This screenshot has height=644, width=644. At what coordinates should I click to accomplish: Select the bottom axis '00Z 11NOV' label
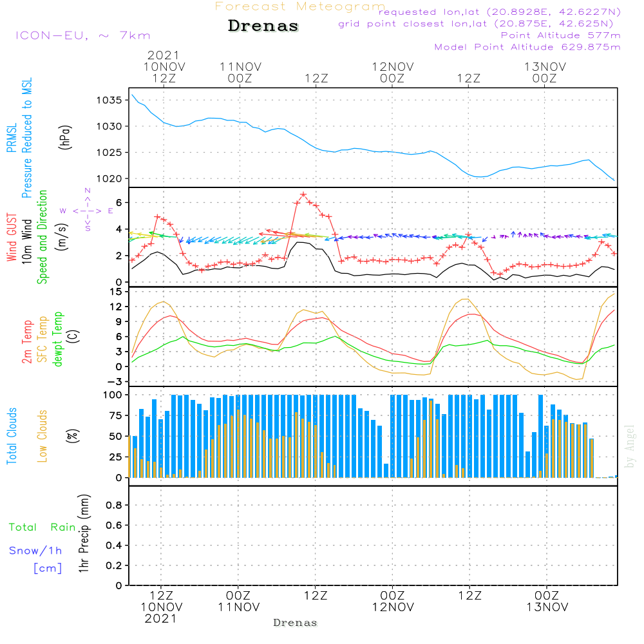point(239,601)
